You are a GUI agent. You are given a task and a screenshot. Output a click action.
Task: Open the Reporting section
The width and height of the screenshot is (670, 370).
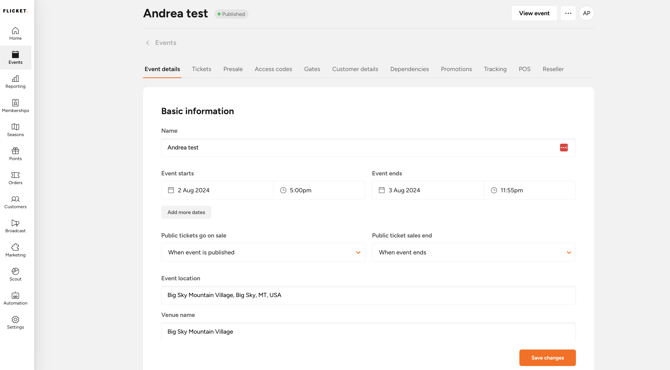click(15, 82)
